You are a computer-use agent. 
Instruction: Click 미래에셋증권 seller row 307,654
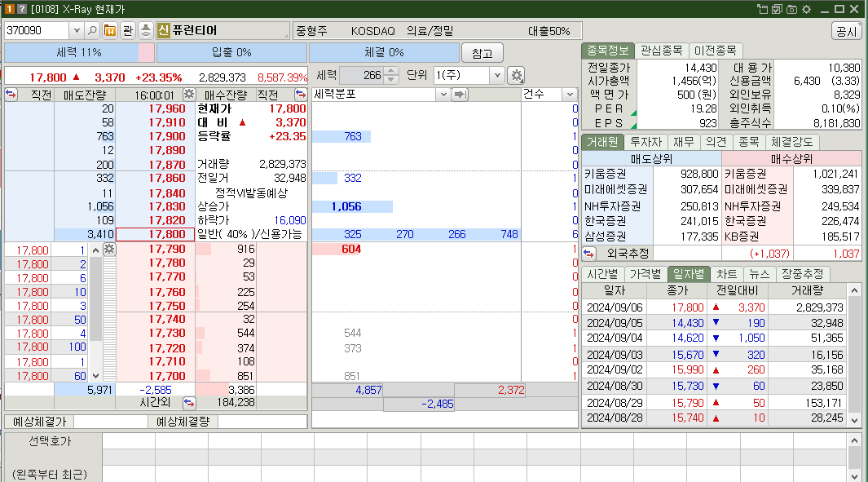pos(651,189)
